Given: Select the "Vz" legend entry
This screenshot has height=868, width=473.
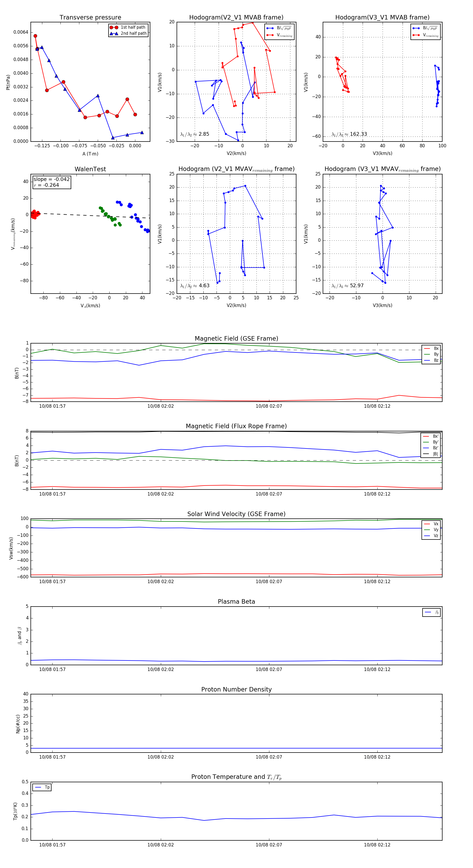Looking at the screenshot, I should coord(431,536).
